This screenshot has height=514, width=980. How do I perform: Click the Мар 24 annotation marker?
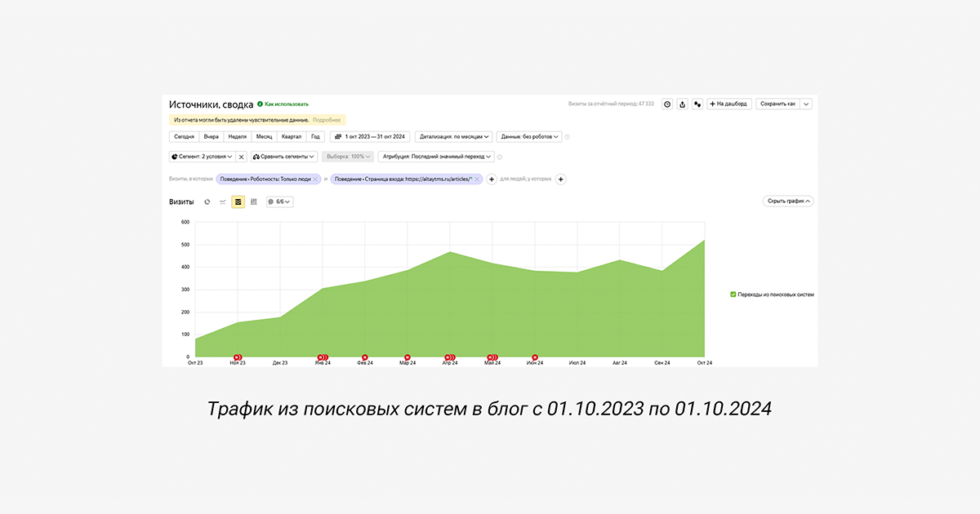pos(408,357)
